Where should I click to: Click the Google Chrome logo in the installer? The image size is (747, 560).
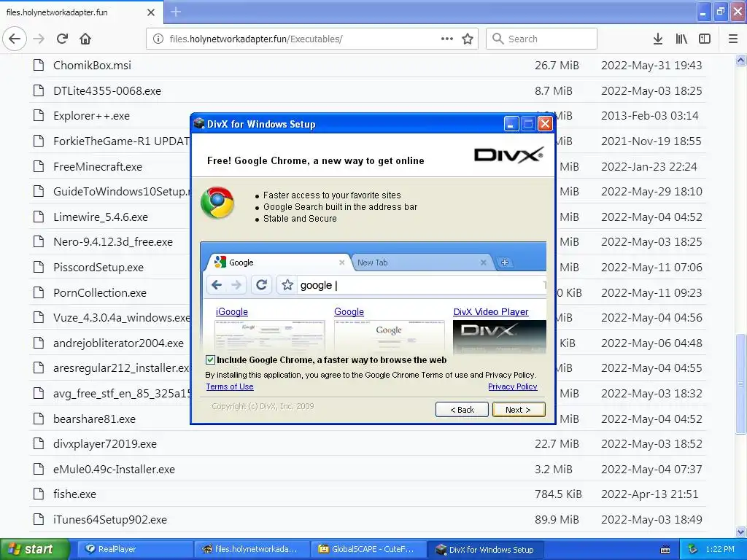[x=217, y=203]
